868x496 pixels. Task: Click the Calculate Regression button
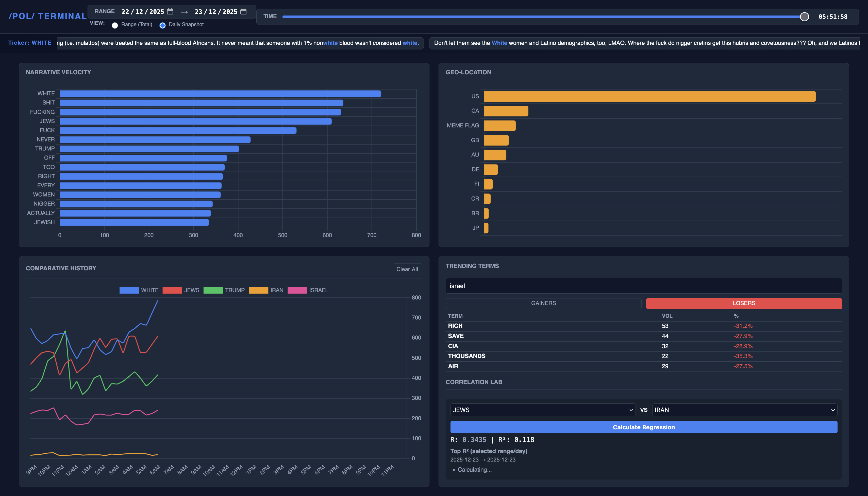tap(643, 427)
